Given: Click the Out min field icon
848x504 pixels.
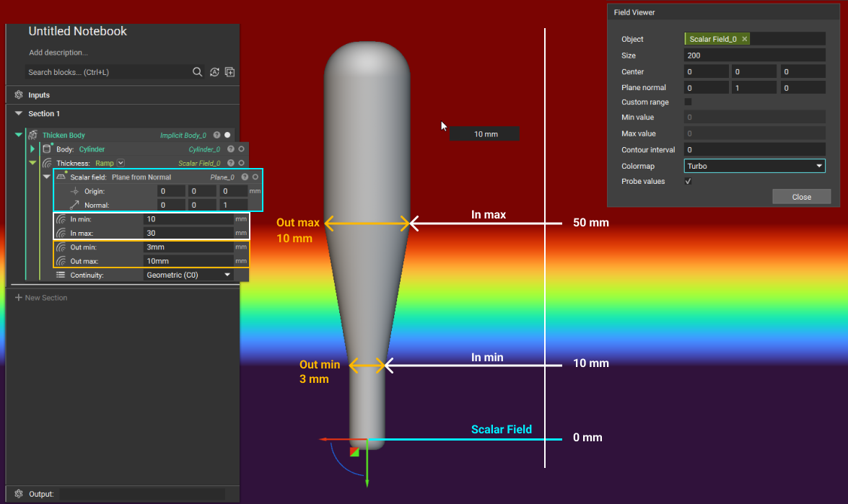Looking at the screenshot, I should (61, 247).
